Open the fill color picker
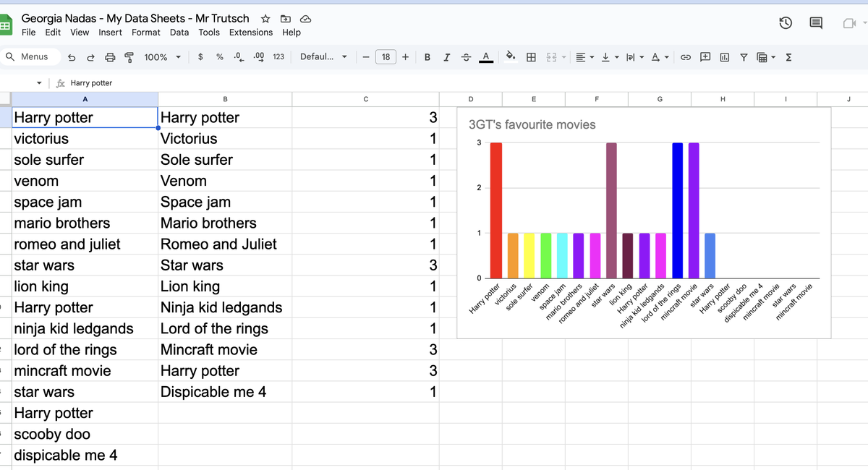This screenshot has height=470, width=868. [x=511, y=56]
